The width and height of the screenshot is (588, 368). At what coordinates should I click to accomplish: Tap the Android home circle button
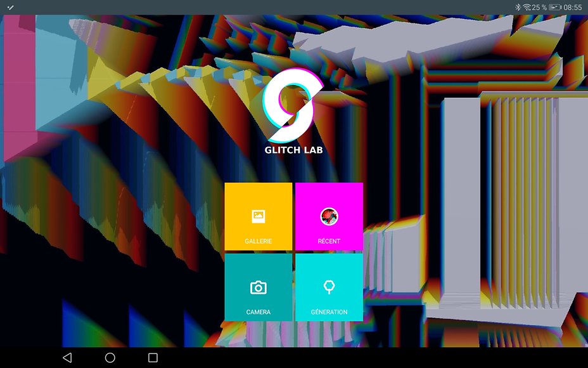tap(110, 357)
